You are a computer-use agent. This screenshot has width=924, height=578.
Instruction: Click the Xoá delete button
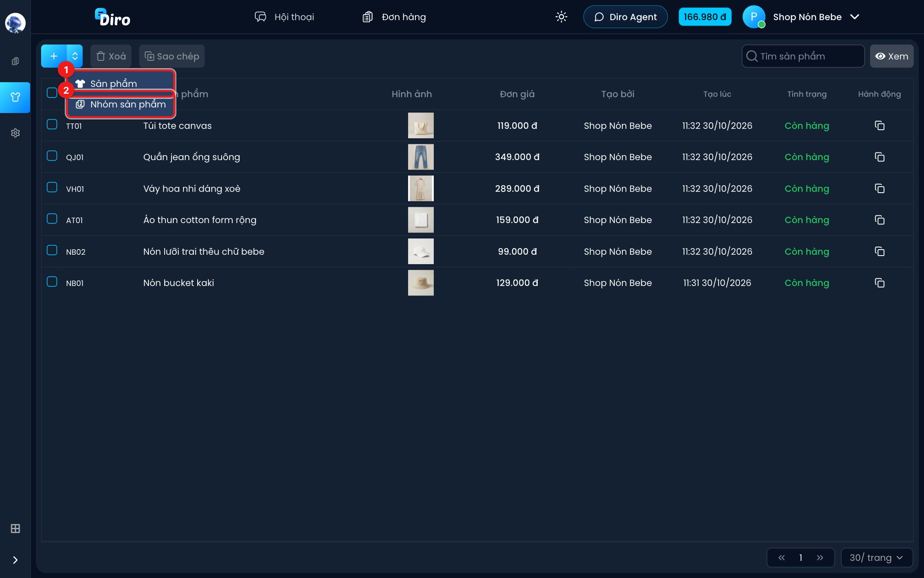[x=111, y=56]
